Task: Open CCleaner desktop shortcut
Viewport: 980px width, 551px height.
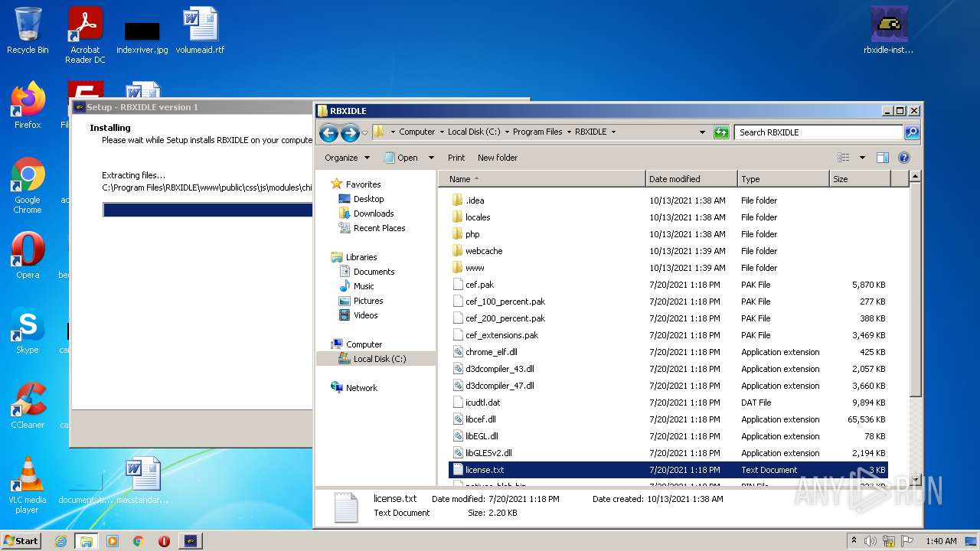Action: [x=28, y=406]
